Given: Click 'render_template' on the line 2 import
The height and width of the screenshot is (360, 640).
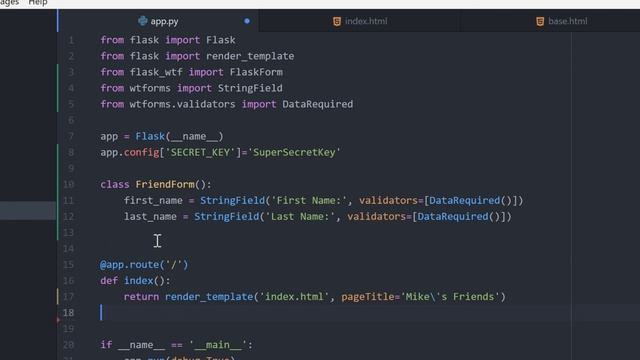Looking at the screenshot, I should click(250, 56).
